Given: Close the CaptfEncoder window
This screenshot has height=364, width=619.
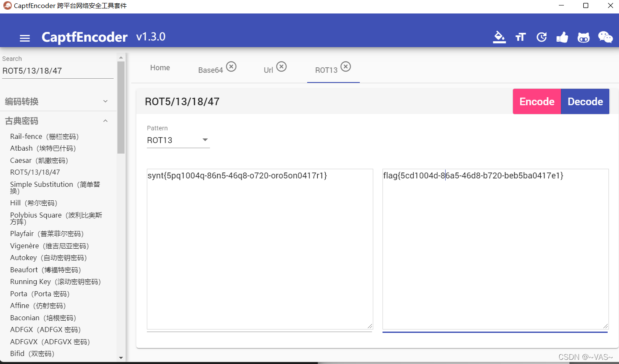Looking at the screenshot, I should (x=610, y=5).
